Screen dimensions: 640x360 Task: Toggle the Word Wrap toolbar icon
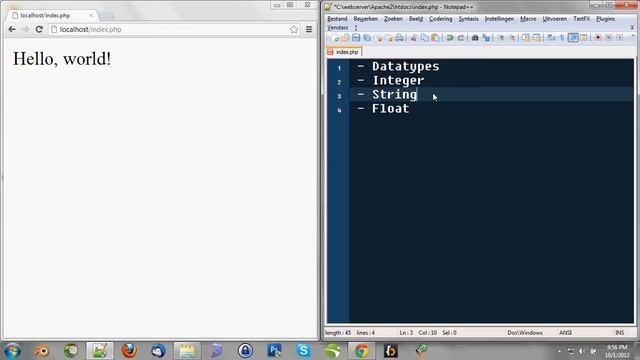coord(551,38)
